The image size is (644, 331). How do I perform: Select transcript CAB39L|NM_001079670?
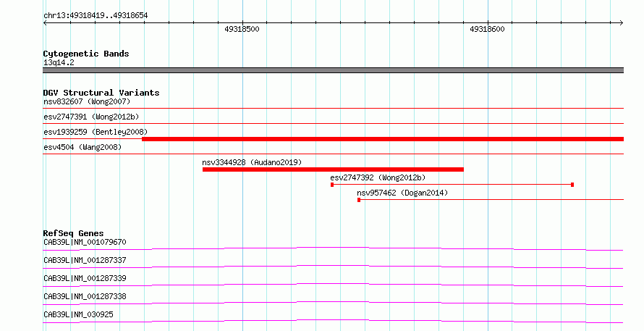85,242
